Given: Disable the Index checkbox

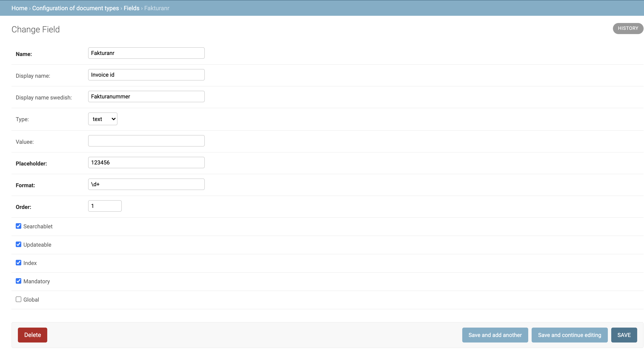Looking at the screenshot, I should (x=19, y=263).
